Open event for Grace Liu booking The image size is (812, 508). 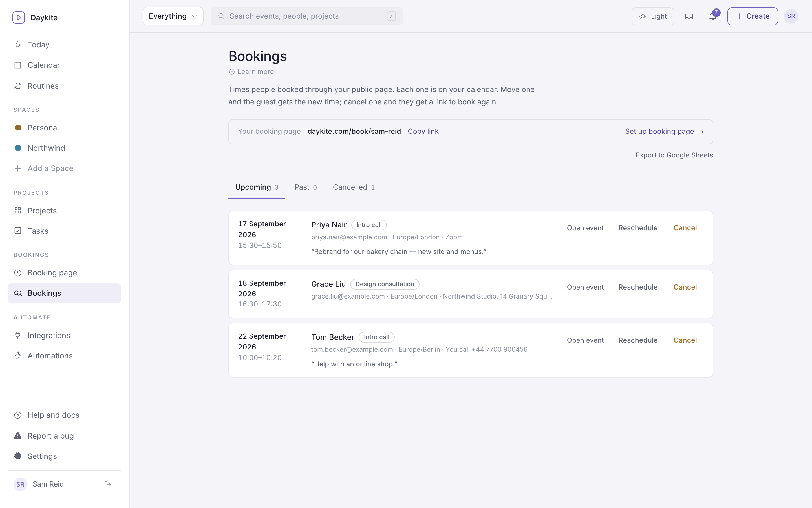[585, 287]
